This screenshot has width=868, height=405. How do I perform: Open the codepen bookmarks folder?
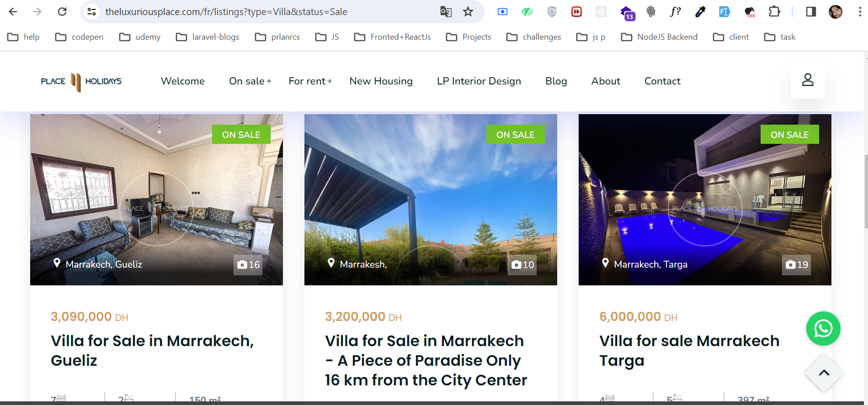click(79, 37)
